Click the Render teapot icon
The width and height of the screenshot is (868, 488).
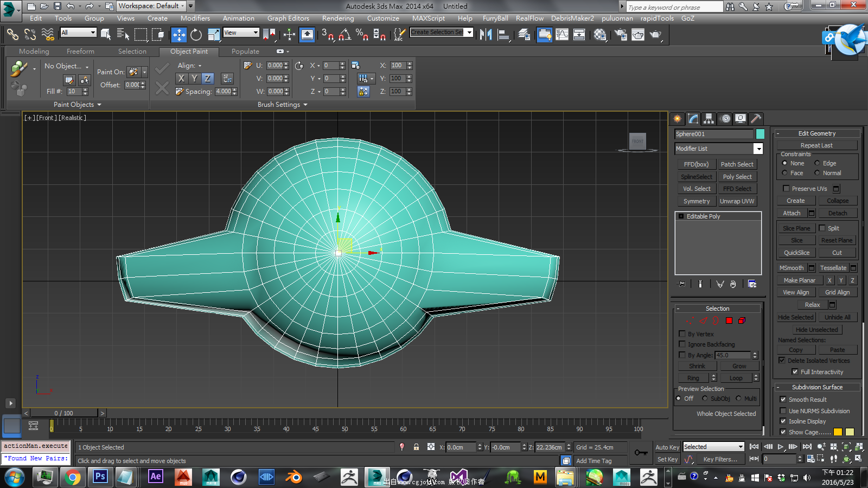[656, 35]
